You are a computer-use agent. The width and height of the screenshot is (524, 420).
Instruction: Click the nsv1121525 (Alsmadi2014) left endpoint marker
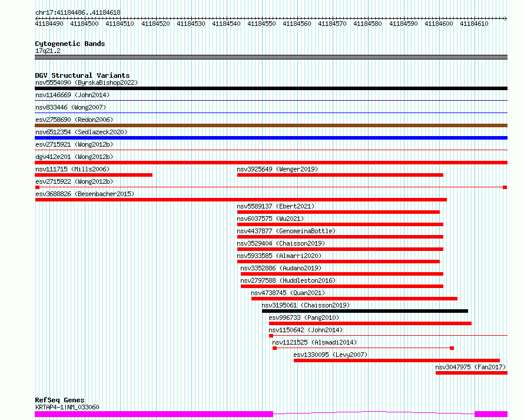[x=275, y=348]
